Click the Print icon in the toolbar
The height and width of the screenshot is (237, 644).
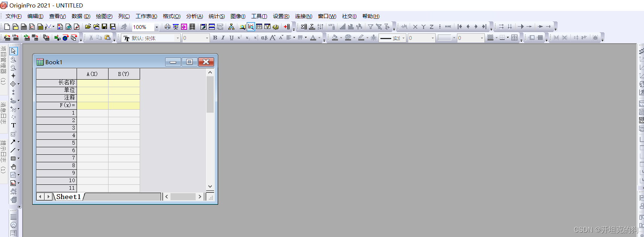[167, 27]
